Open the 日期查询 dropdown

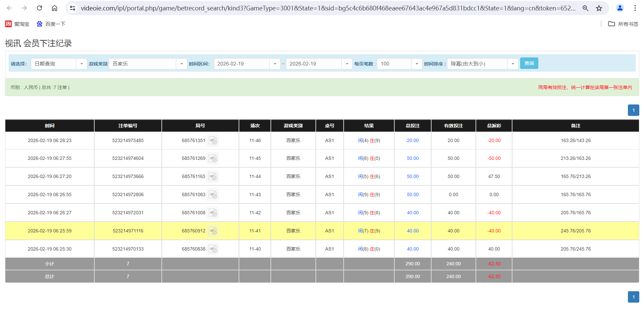[x=81, y=63]
